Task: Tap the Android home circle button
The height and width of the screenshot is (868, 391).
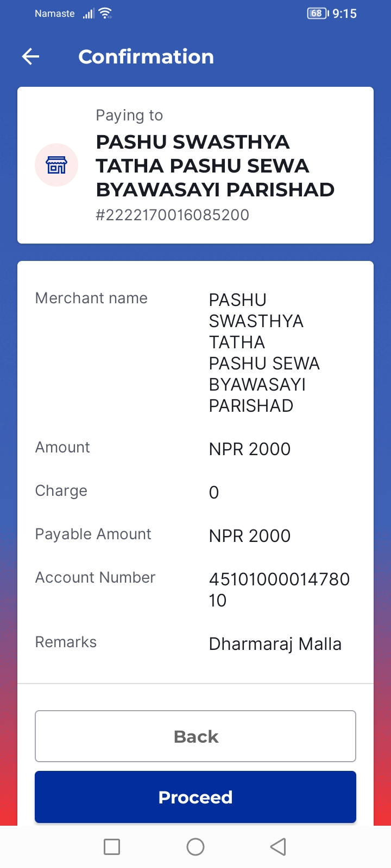Action: 195,847
